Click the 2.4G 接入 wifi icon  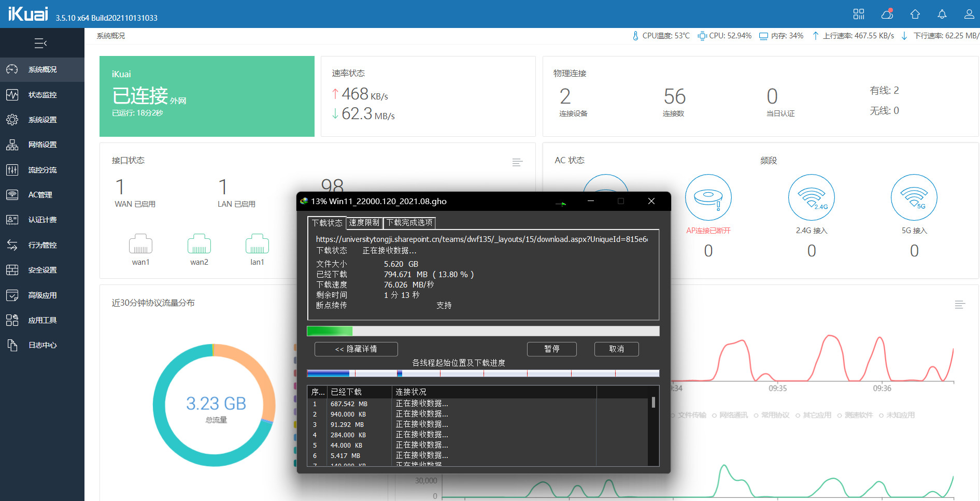click(x=812, y=197)
